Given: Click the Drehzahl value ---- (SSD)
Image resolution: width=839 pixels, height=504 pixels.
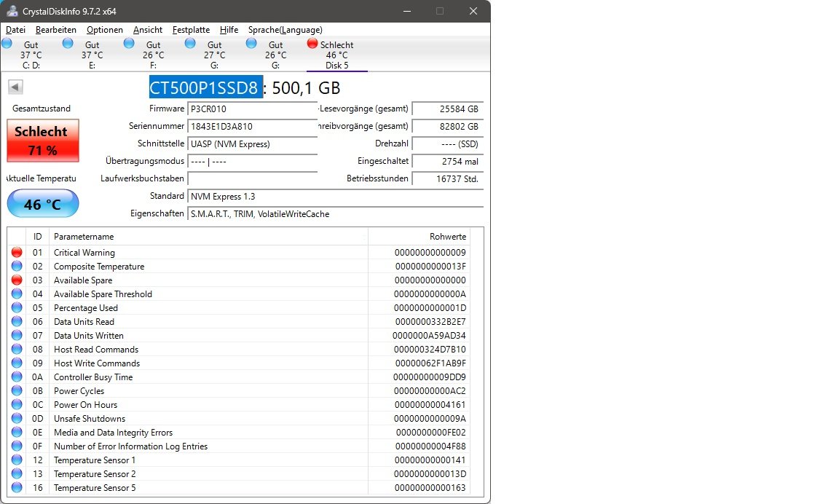Looking at the screenshot, I should pos(448,144).
